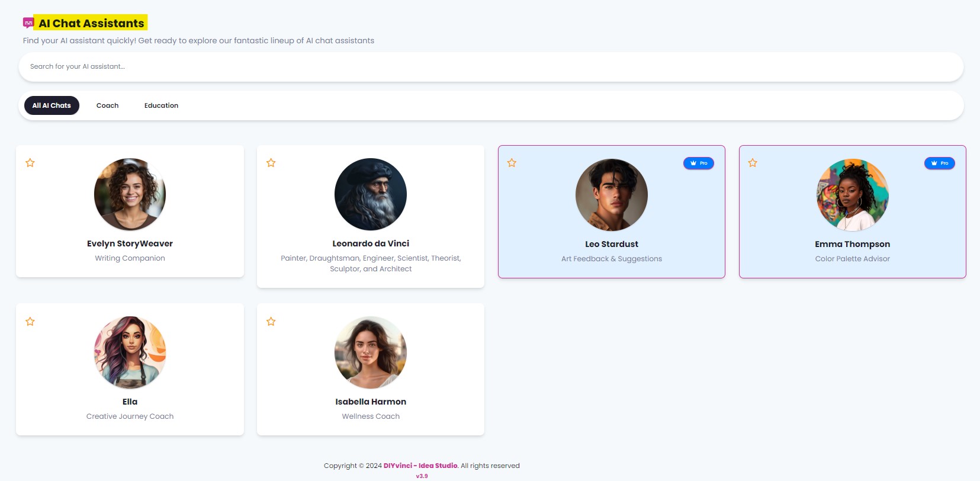The image size is (980, 481).
Task: Click the AI Chat Assistants heading
Action: pyautogui.click(x=91, y=23)
